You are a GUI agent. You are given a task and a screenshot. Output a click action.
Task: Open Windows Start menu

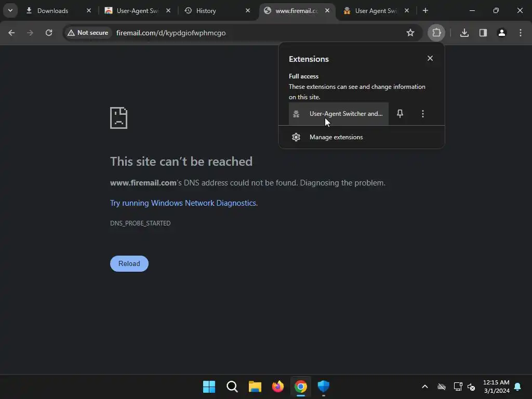pos(209,387)
